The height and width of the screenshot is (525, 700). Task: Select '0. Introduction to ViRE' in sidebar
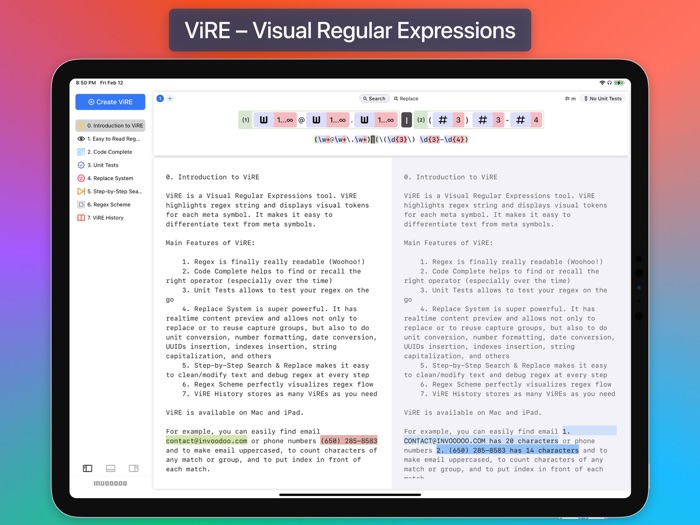[110, 125]
